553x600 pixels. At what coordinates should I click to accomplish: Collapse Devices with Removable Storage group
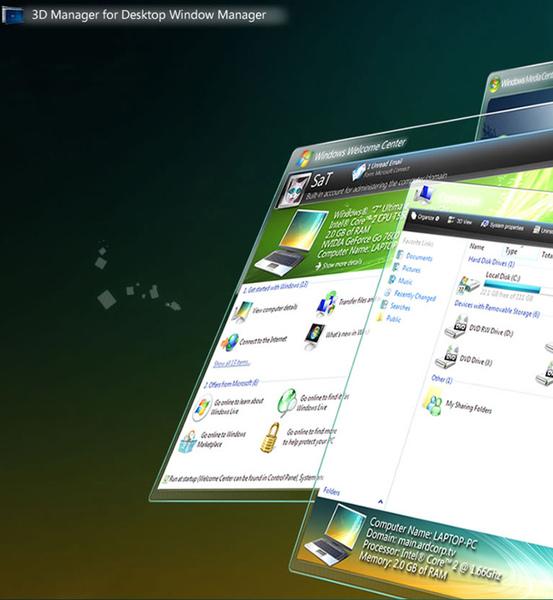(x=497, y=309)
